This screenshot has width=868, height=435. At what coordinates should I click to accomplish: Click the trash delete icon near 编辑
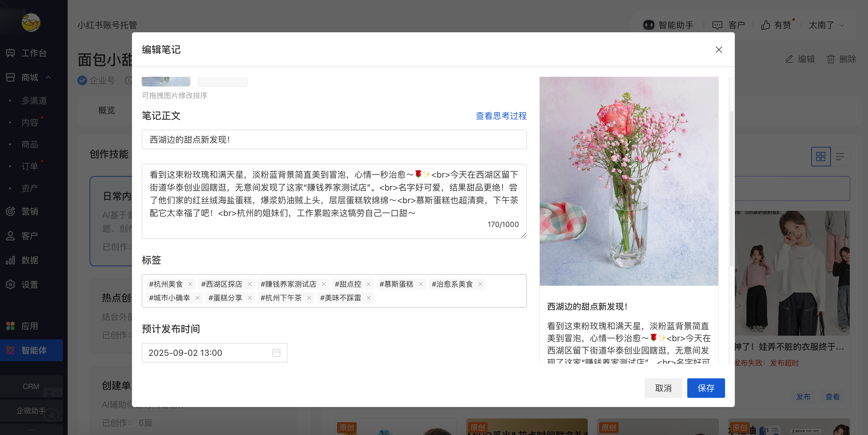coord(831,59)
